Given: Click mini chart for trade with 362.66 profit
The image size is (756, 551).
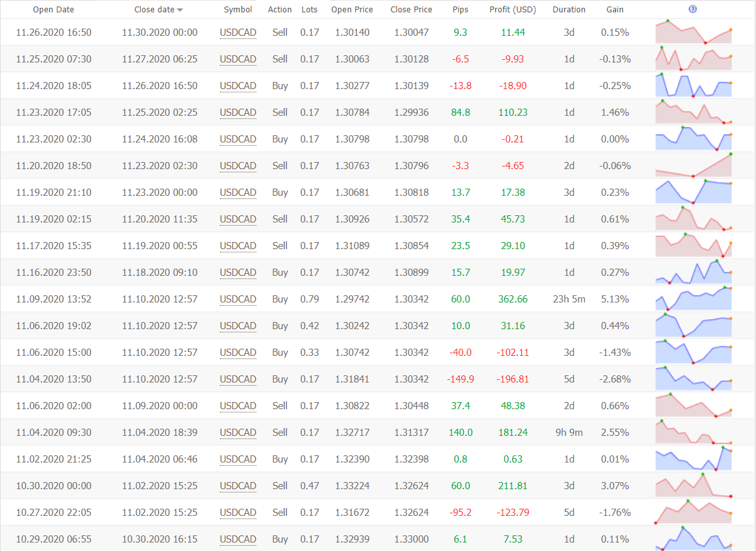Looking at the screenshot, I should point(693,299).
